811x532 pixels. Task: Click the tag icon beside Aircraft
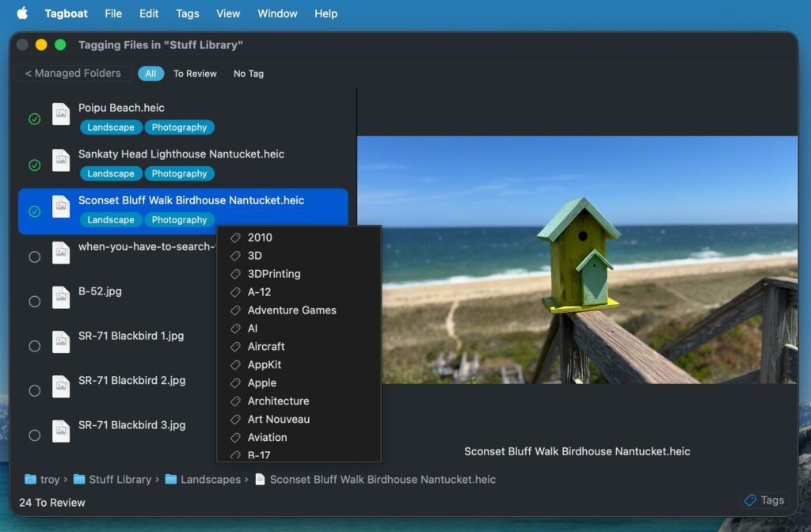[x=235, y=347]
